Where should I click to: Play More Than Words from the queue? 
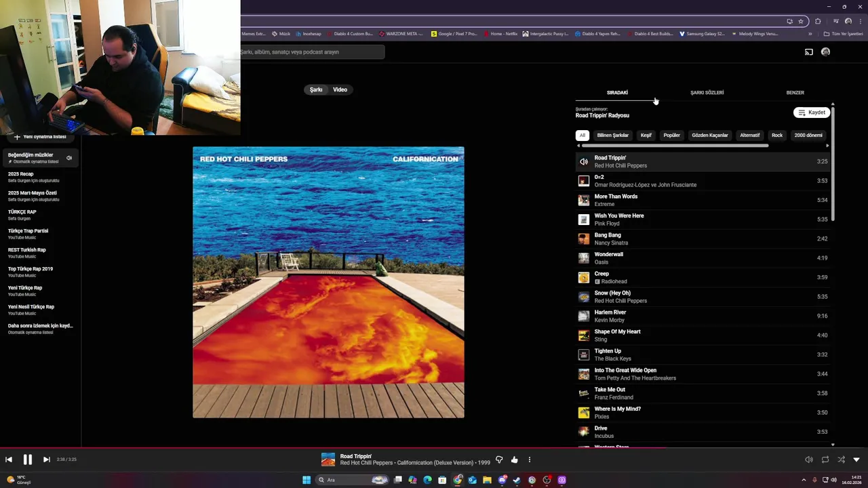[703, 200]
